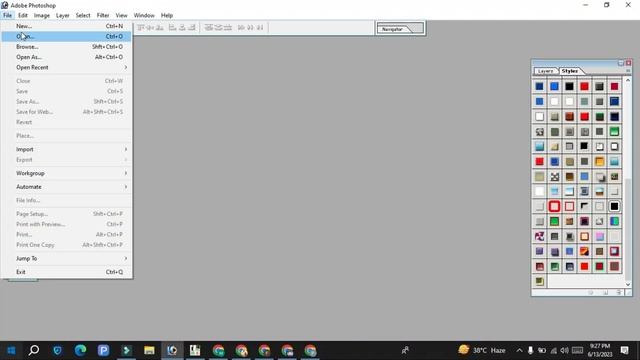
Task: Expand the Open Recent submenu
Action: pos(67,67)
